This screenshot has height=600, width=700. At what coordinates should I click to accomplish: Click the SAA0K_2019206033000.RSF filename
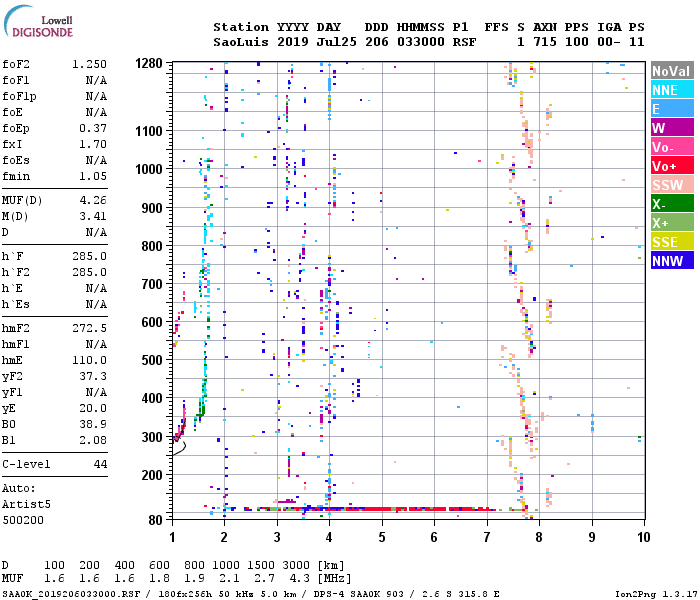[71, 594]
